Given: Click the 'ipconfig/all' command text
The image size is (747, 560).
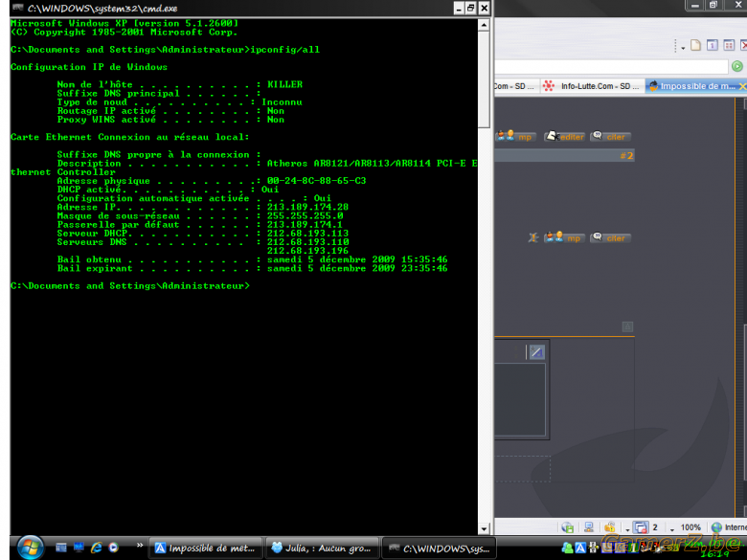Looking at the screenshot, I should tap(285, 50).
